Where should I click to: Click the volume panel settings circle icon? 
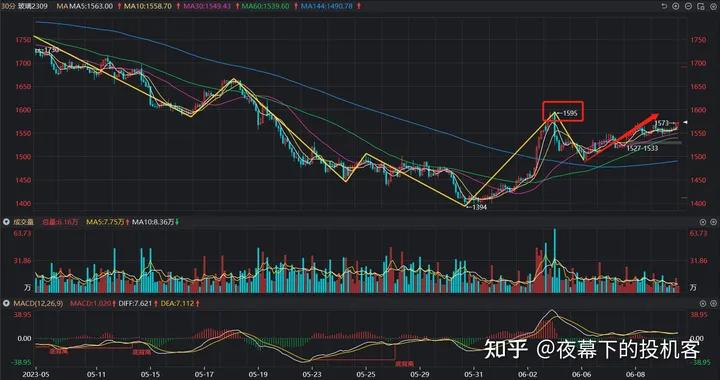coord(703,222)
